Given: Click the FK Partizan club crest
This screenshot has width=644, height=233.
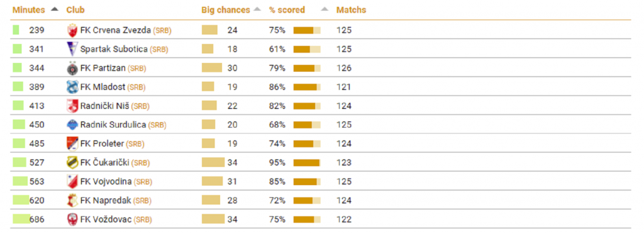Looking at the screenshot, I should pyautogui.click(x=72, y=68).
